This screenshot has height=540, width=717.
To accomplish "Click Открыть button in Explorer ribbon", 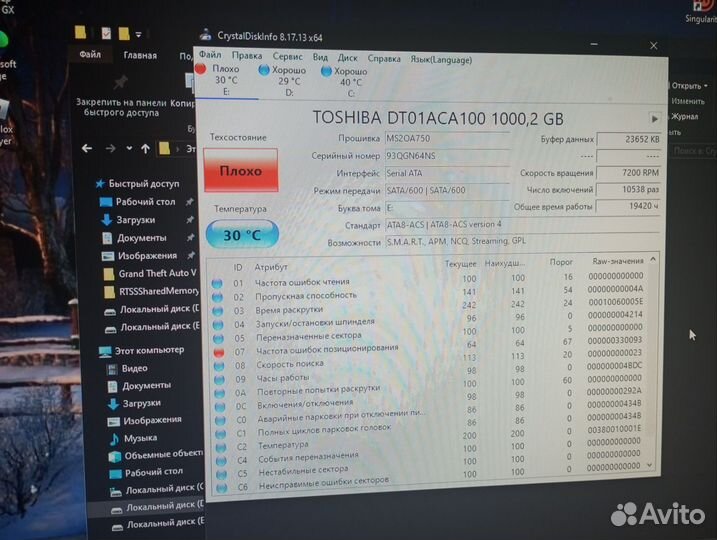I will [x=689, y=86].
